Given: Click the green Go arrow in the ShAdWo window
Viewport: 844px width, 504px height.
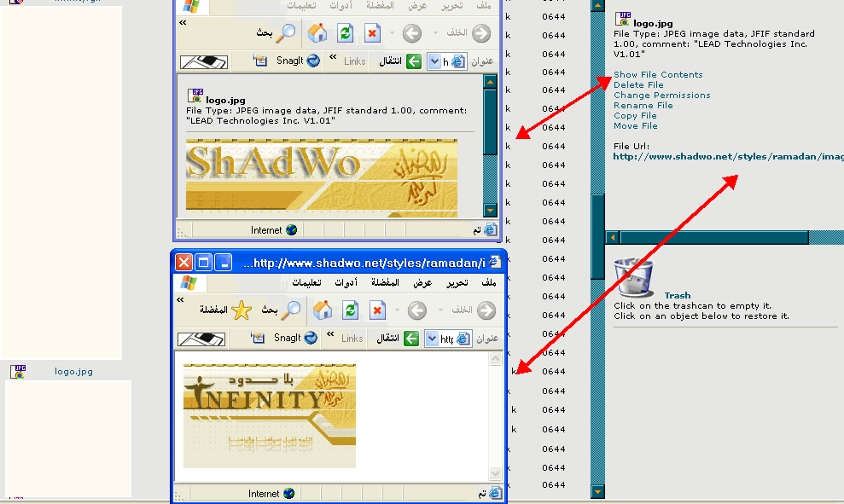Looking at the screenshot, I should coord(413,61).
